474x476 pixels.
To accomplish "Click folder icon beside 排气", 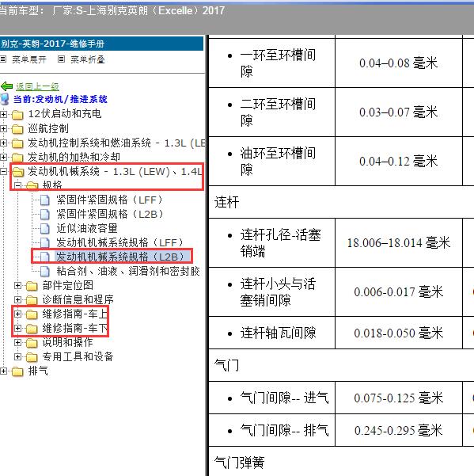I will coord(17,371).
